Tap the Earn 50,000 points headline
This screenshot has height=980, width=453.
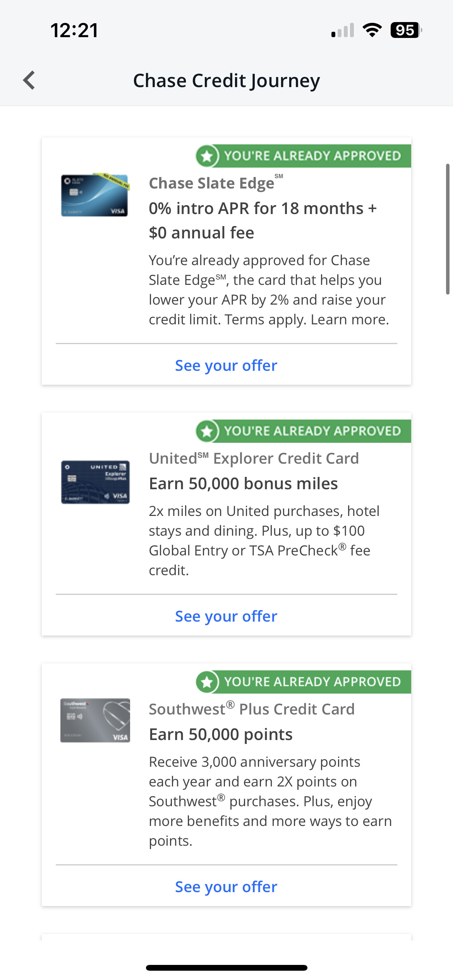click(221, 734)
